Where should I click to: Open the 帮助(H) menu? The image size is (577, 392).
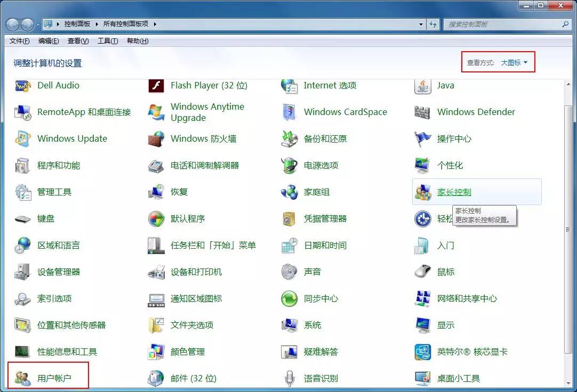pyautogui.click(x=138, y=41)
